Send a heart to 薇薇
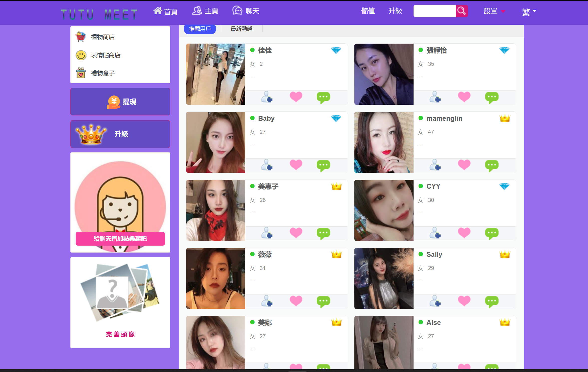588x372 pixels. pos(296,301)
